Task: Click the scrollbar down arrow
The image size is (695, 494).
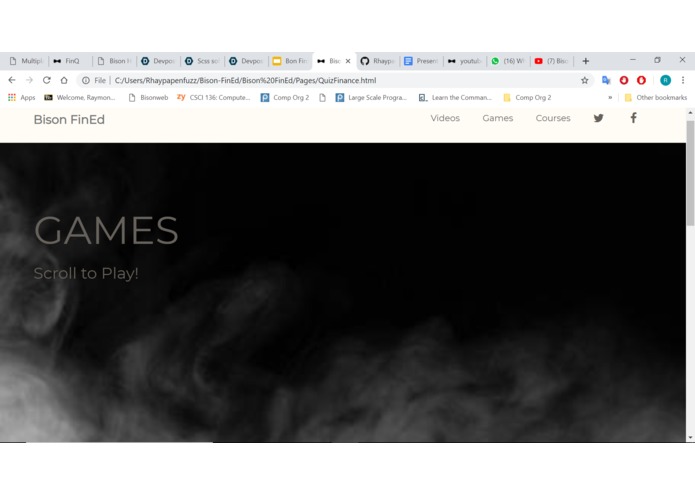Action: tap(690, 438)
